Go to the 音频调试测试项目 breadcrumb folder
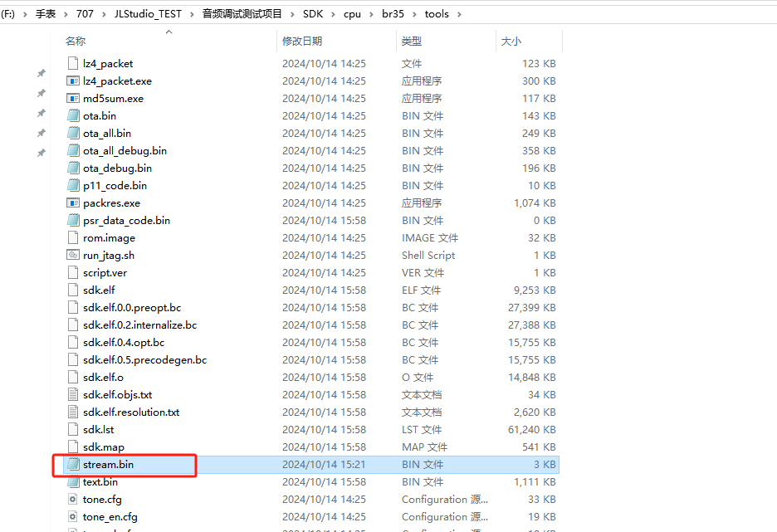This screenshot has width=777, height=532. click(x=242, y=14)
